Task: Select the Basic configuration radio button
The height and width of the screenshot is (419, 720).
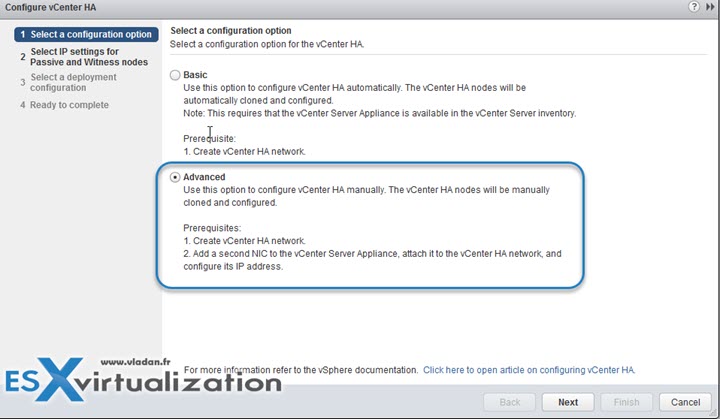Action: point(175,75)
